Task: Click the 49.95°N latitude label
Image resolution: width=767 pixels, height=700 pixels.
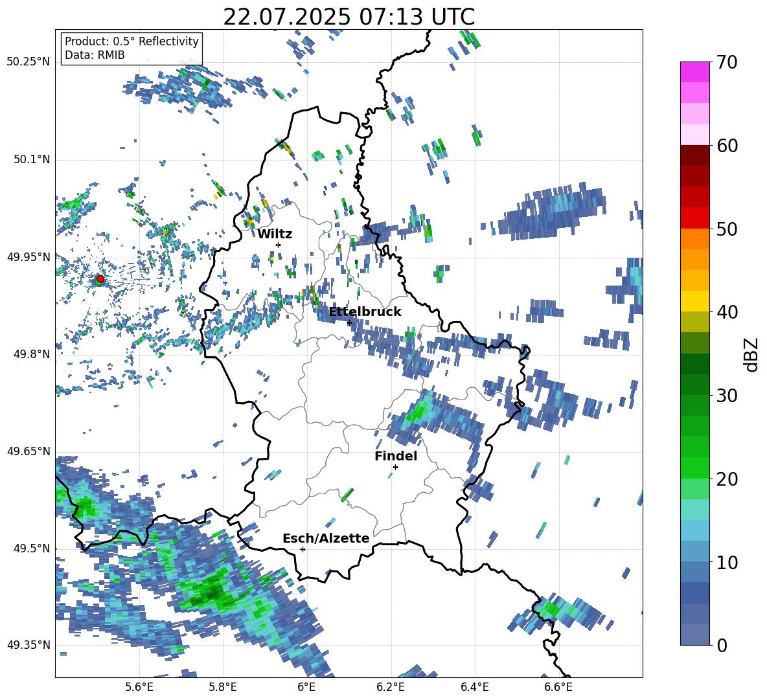Action: tap(28, 256)
